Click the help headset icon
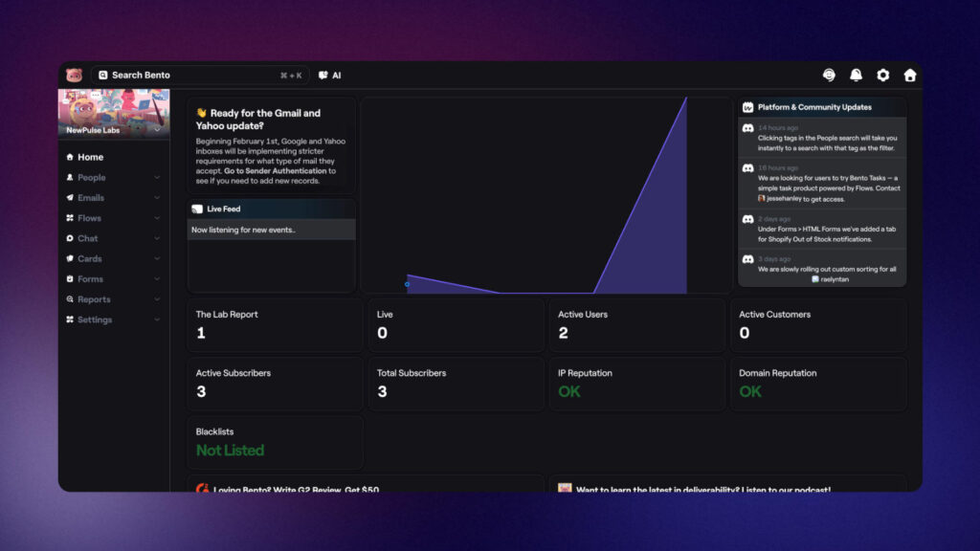This screenshot has width=980, height=551. pos(830,75)
